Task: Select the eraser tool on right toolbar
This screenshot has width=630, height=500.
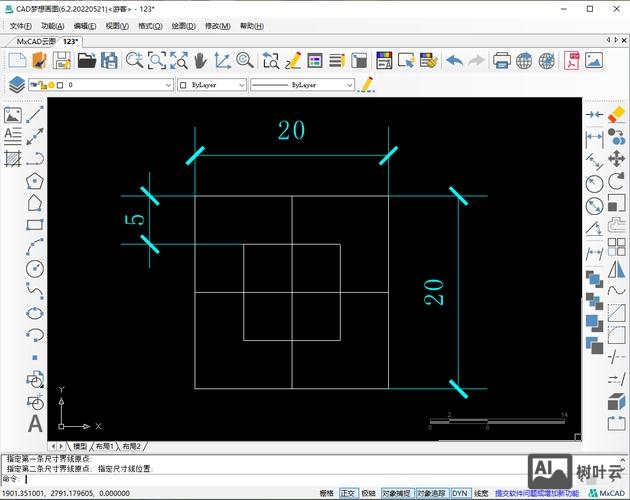Action: coord(616,115)
